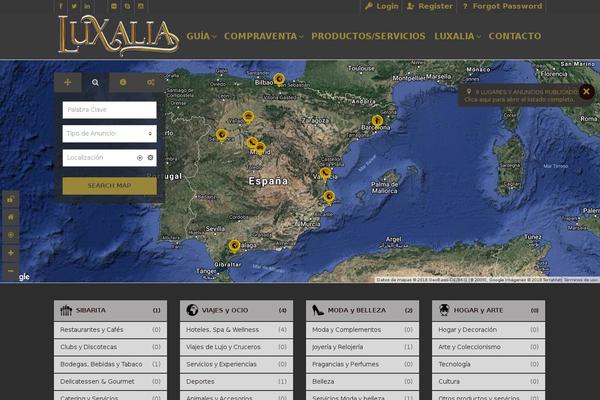Open the Tipo de Anuncio dropdown

[109, 134]
